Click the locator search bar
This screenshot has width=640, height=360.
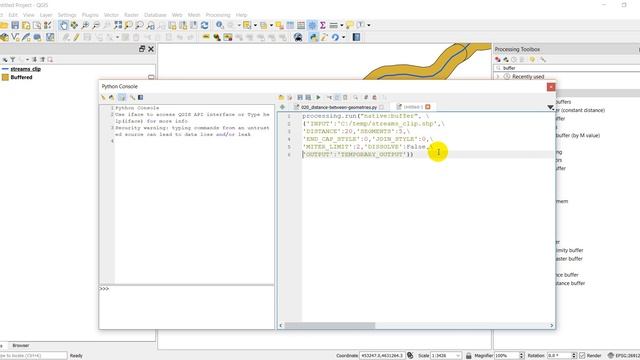(x=33, y=356)
